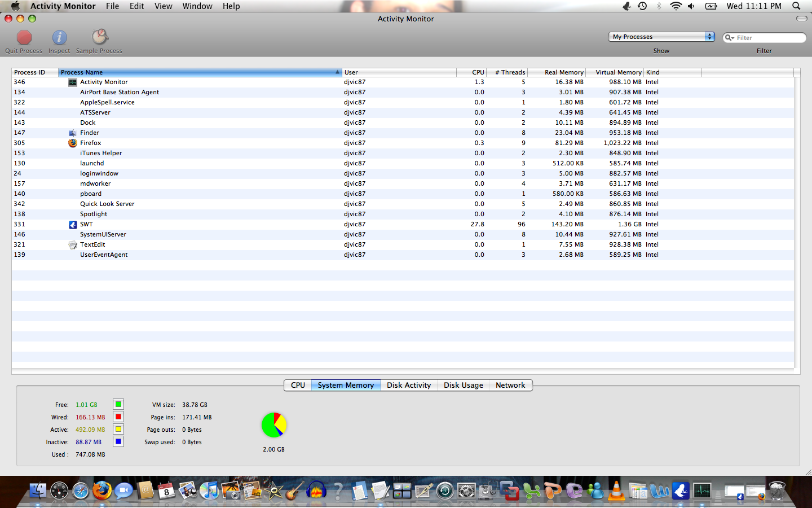The width and height of the screenshot is (812, 508).
Task: Open Time Machine in the Dock
Action: pyautogui.click(x=445, y=491)
